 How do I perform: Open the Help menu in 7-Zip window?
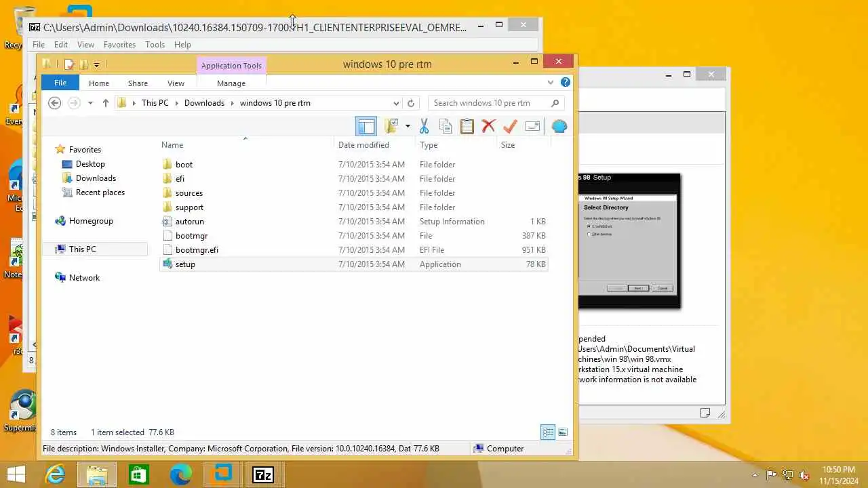(x=182, y=45)
